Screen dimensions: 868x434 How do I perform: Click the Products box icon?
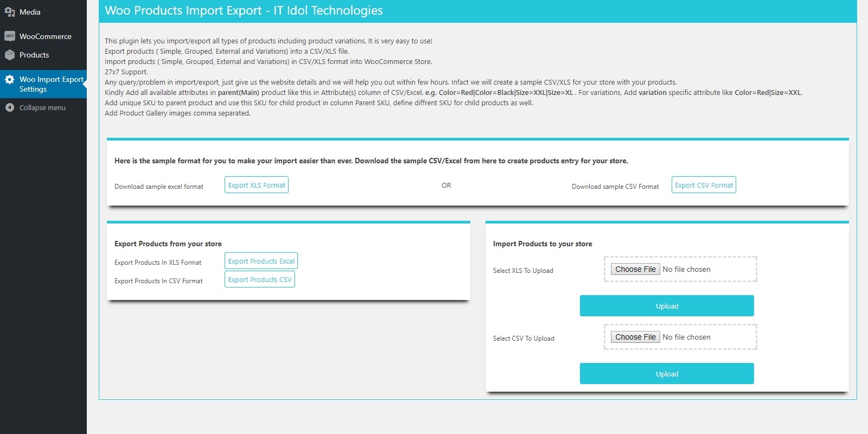[x=10, y=55]
